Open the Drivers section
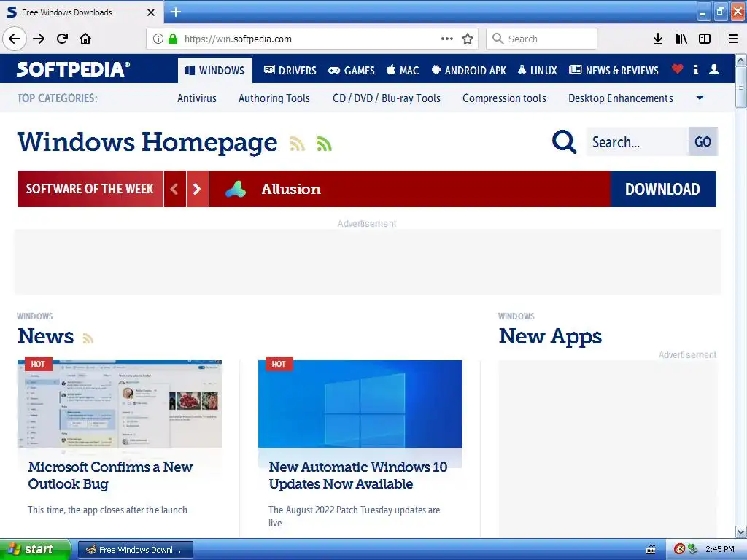 click(x=290, y=71)
